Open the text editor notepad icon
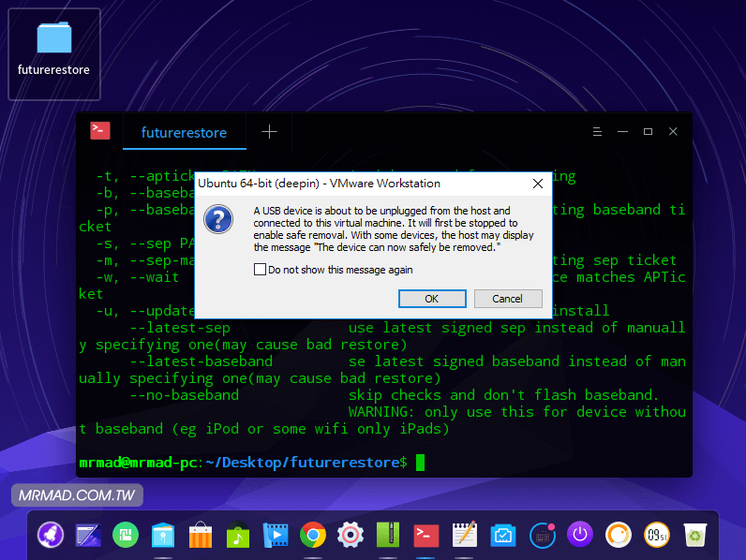 (465, 535)
